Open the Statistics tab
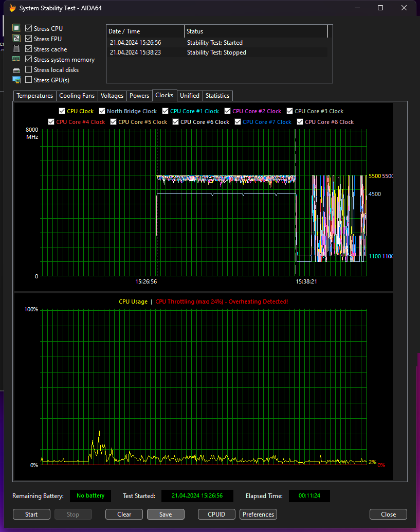 point(217,96)
